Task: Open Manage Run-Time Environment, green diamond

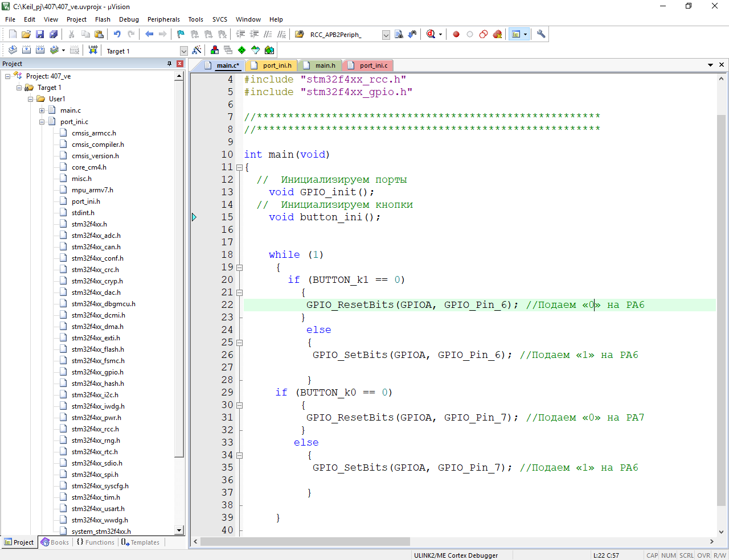Action: point(241,50)
